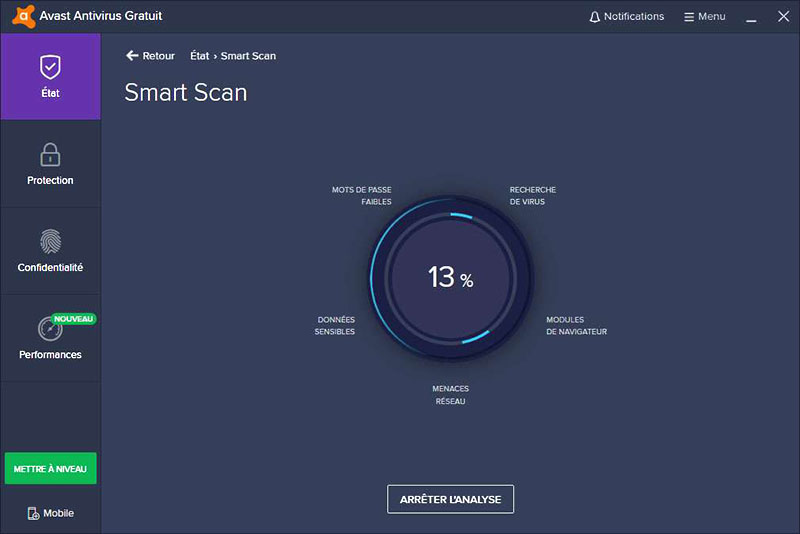The height and width of the screenshot is (534, 800).
Task: Close the Avast window
Action: [x=783, y=16]
